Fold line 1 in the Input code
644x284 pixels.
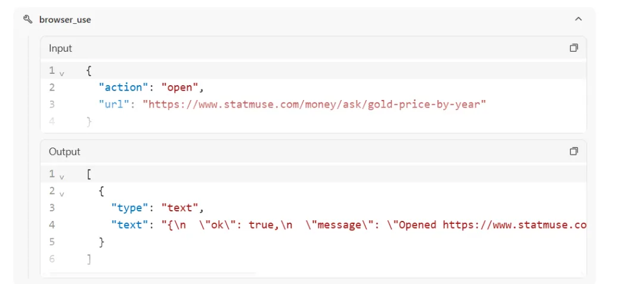pos(62,71)
